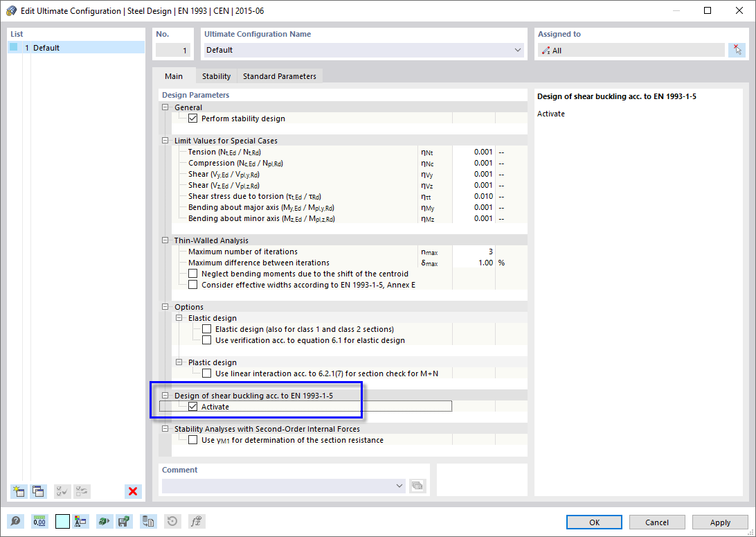The image size is (756, 537).
Task: Open units and decimal places settings
Action: (38, 520)
